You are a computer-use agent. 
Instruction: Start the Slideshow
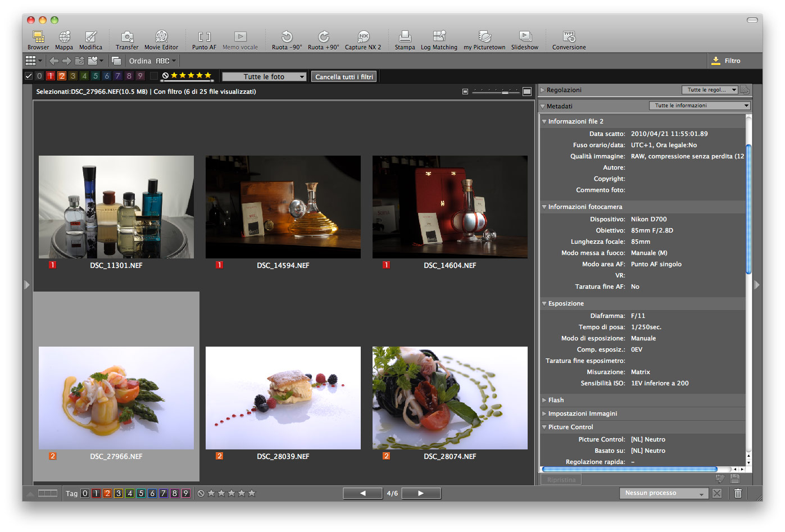525,37
